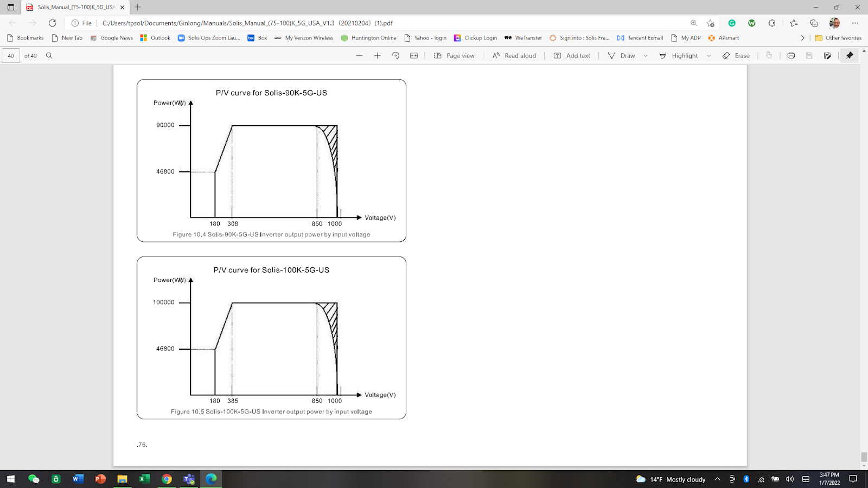Viewport: 868px width, 488px height.
Task: Fit the PDF to page width
Action: (414, 56)
